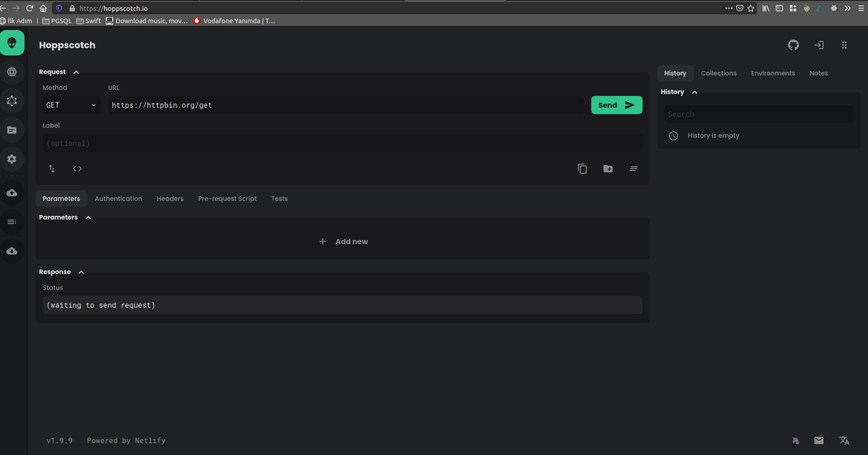The width and height of the screenshot is (868, 455).
Task: Switch to the Authentication tab
Action: pyautogui.click(x=118, y=199)
